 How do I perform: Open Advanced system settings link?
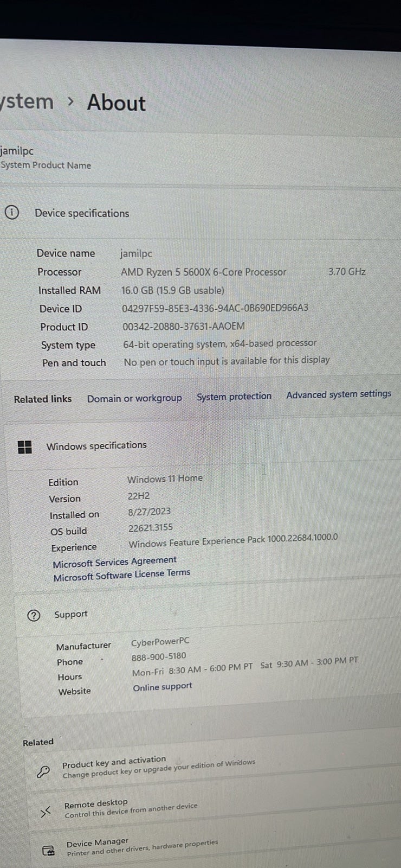pyautogui.click(x=339, y=394)
